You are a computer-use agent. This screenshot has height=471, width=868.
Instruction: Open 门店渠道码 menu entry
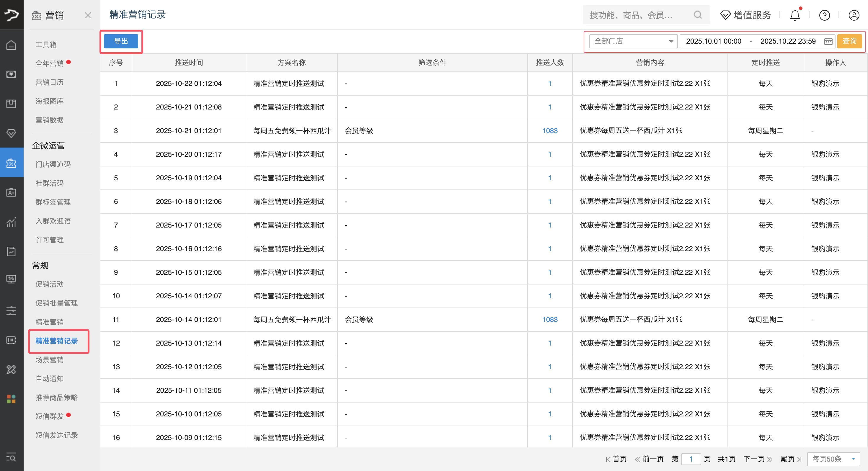coord(53,164)
